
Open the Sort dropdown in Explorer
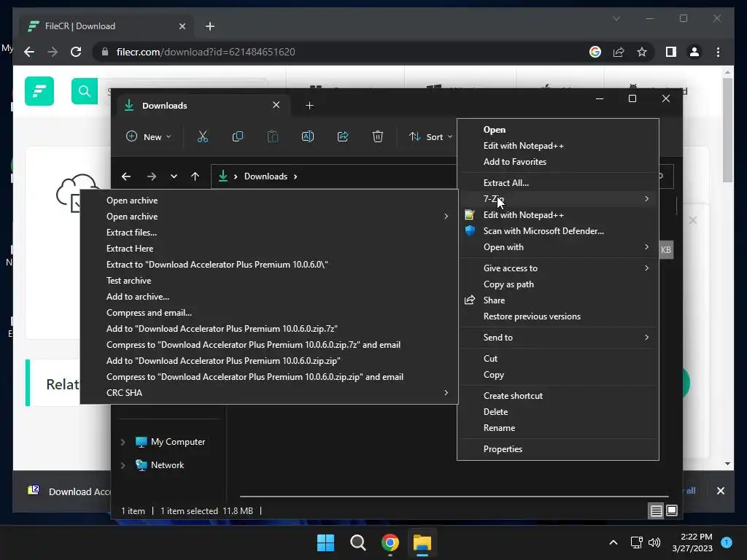(430, 136)
